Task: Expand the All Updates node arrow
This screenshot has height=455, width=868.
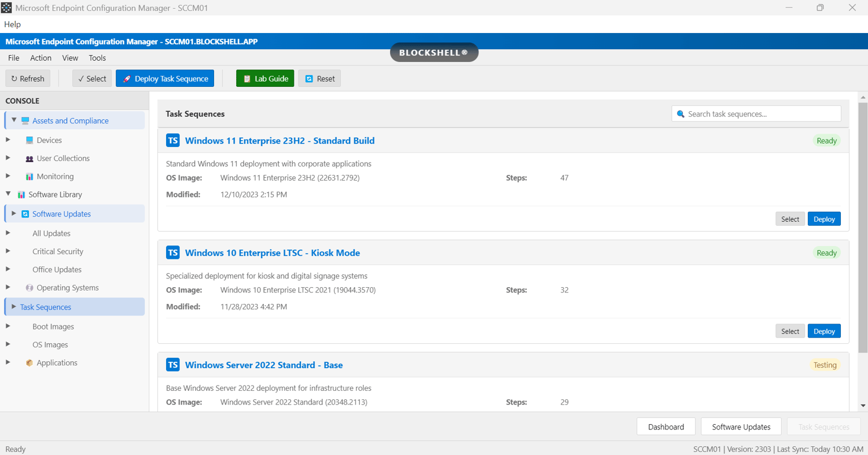Action: [x=8, y=233]
